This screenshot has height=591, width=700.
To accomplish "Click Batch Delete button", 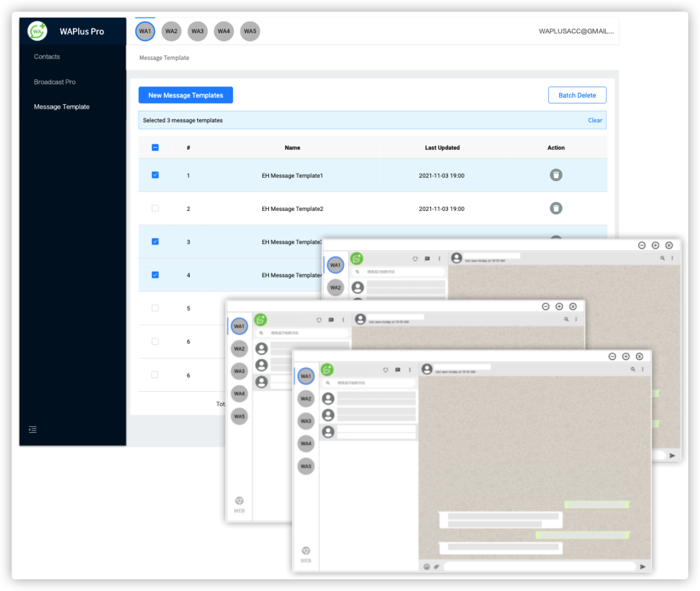I will 577,95.
